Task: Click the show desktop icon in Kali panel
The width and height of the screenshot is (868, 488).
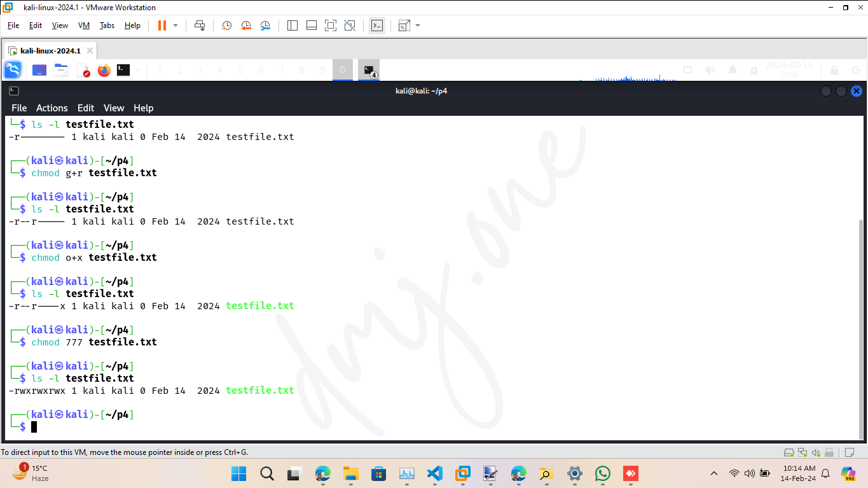Action: 39,70
